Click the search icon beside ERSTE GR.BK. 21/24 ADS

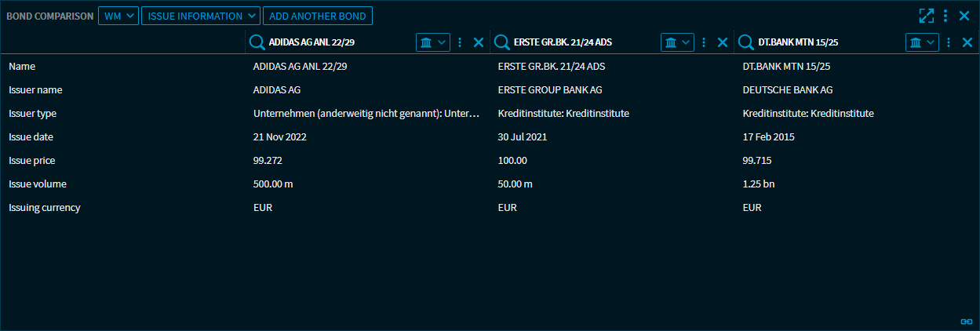(x=502, y=42)
